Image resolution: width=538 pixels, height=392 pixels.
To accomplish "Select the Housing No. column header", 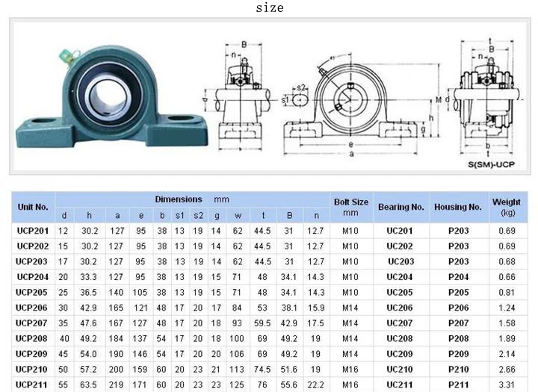I will [458, 207].
